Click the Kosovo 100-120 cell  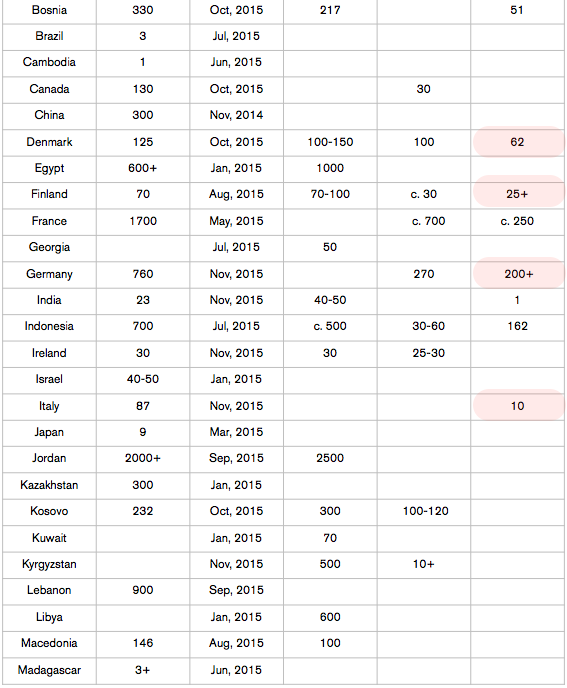point(424,512)
